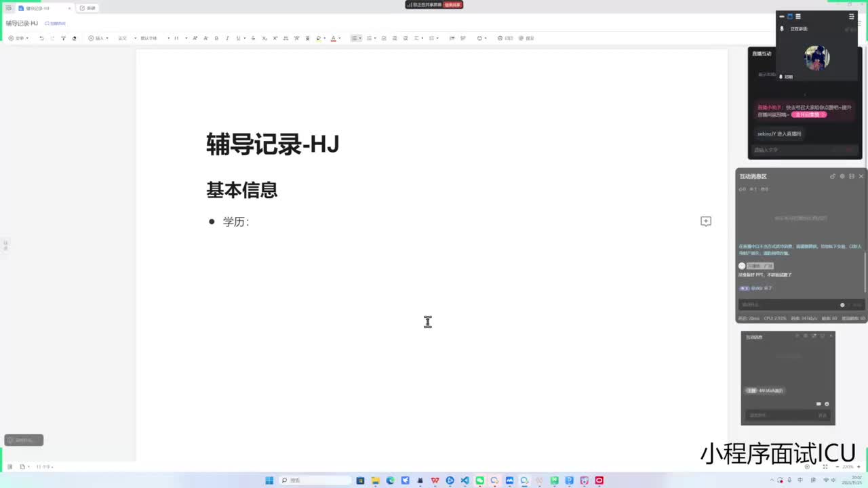The image size is (868, 488).
Task: Click the 辅导记录-HJ document heading
Action: [x=273, y=144]
